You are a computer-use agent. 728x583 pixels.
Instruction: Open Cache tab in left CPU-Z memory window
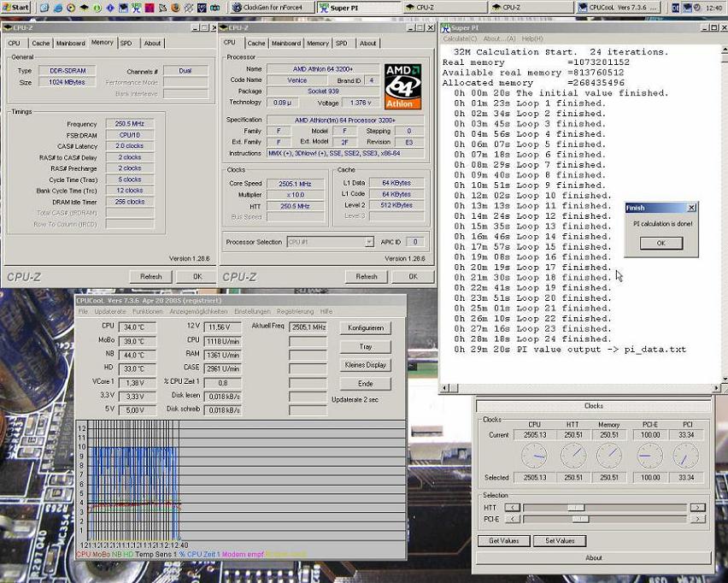click(x=40, y=44)
